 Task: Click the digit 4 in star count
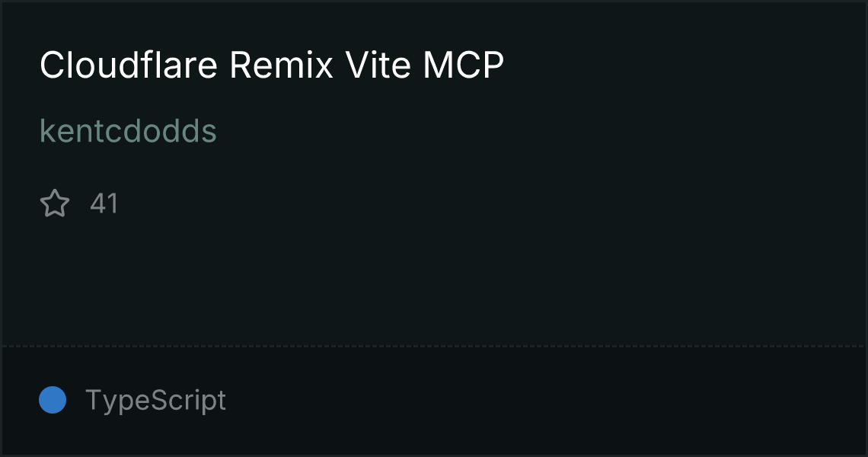coord(98,203)
